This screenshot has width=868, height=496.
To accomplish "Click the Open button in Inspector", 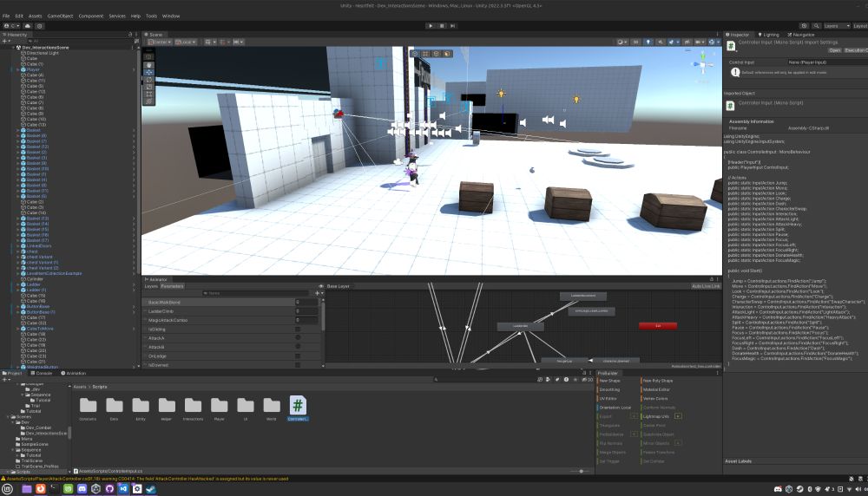I will point(834,50).
